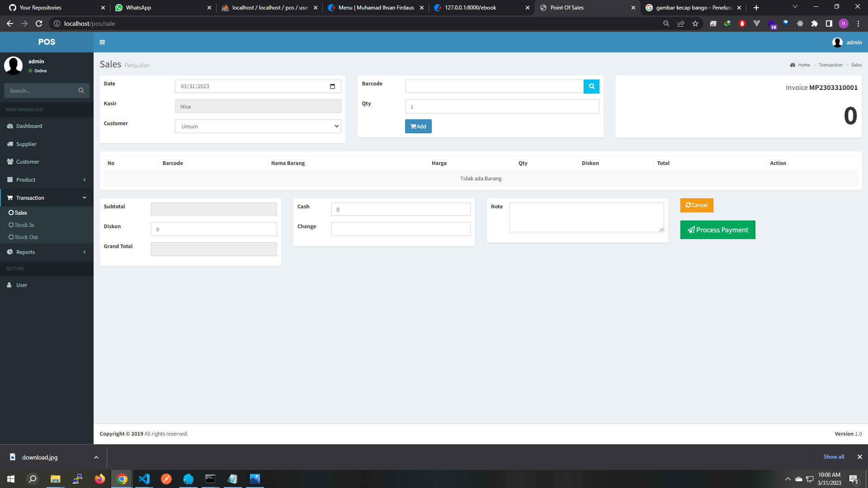Click the POS logo in header
This screenshot has height=488, width=868.
pos(47,42)
